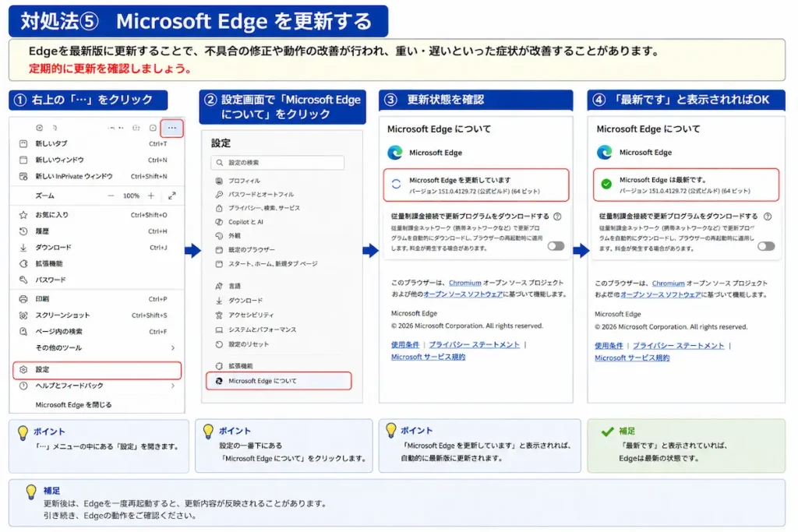Click the 新しいウィンドウ window icon
The image size is (798, 532).
click(23, 160)
